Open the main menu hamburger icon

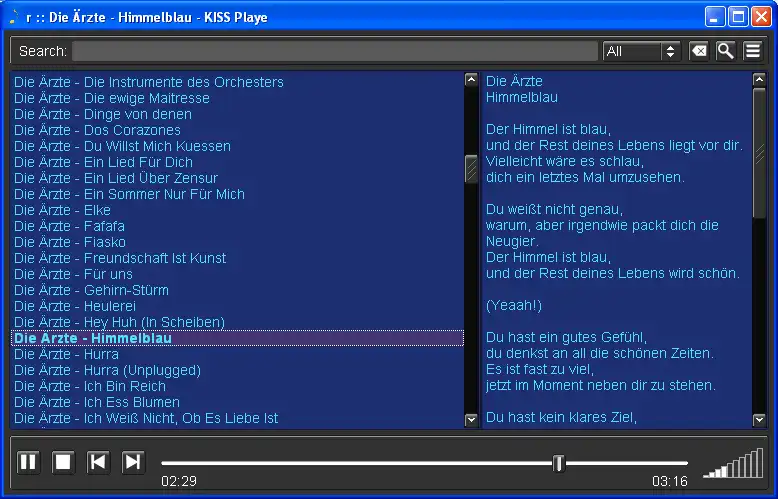[x=753, y=51]
